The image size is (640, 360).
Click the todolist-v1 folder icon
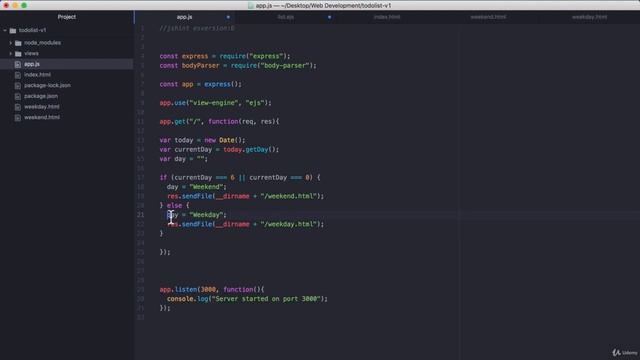[x=13, y=30]
